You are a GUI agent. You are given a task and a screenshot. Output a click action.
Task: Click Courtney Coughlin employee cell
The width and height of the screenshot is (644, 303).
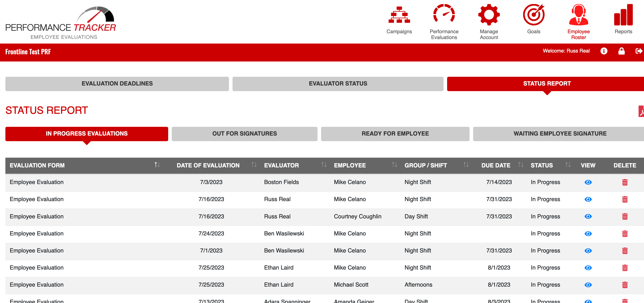357,216
